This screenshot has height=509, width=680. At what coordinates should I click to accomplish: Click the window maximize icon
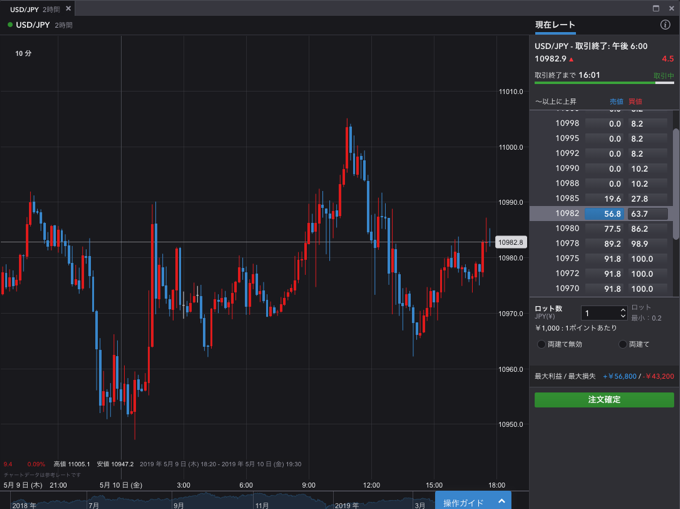[656, 9]
